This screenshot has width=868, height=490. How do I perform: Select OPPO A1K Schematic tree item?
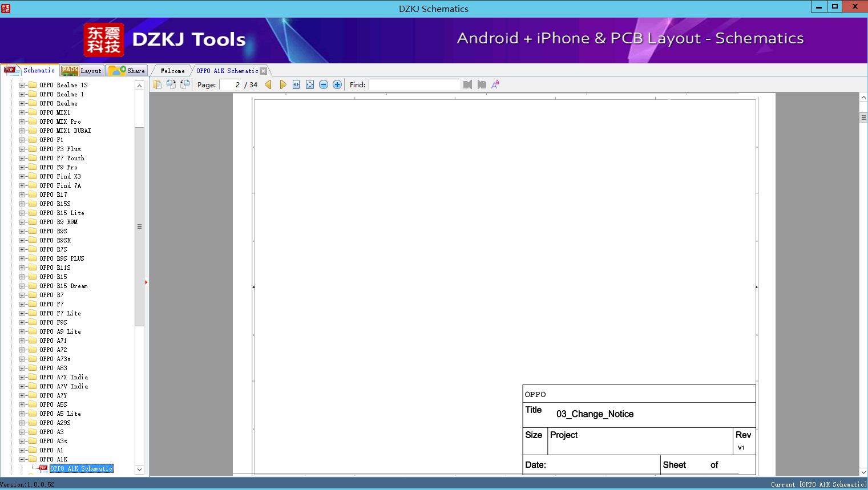81,468
